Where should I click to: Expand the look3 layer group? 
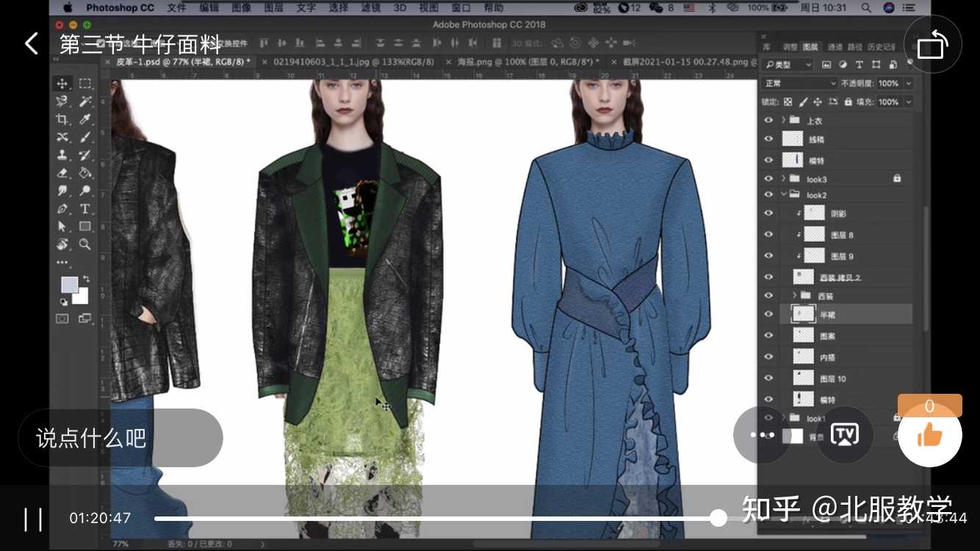[x=784, y=179]
